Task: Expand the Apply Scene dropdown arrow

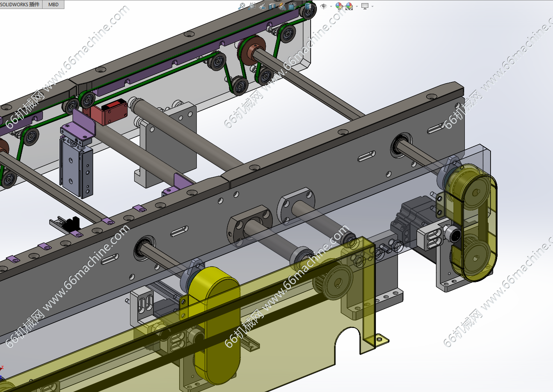Action: click(x=357, y=6)
